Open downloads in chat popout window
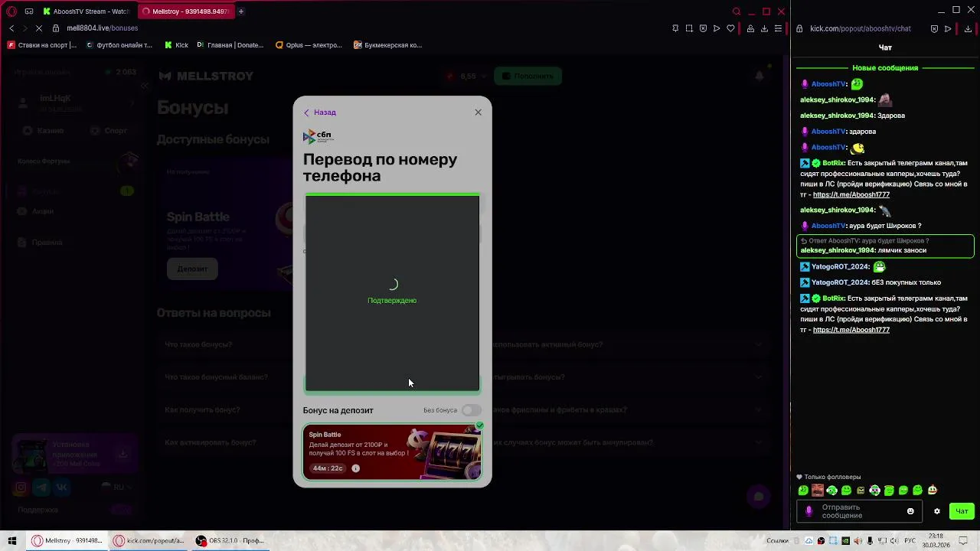Screen dimensions: 980x551 [x=968, y=28]
